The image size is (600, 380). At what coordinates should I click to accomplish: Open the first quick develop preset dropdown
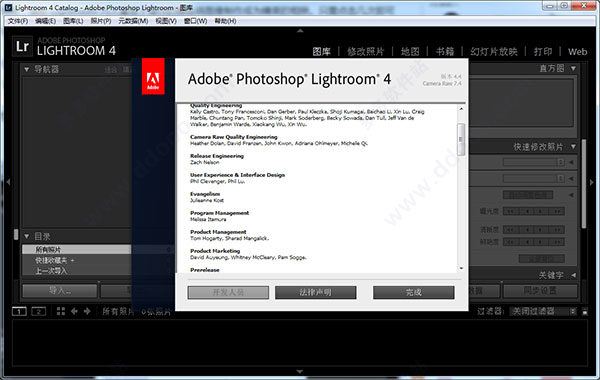(x=534, y=162)
